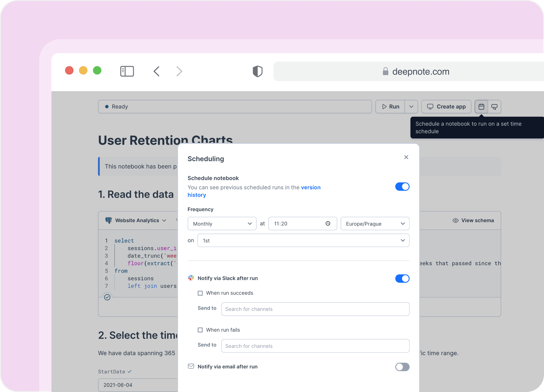Enable Notify via email after run

(x=402, y=367)
